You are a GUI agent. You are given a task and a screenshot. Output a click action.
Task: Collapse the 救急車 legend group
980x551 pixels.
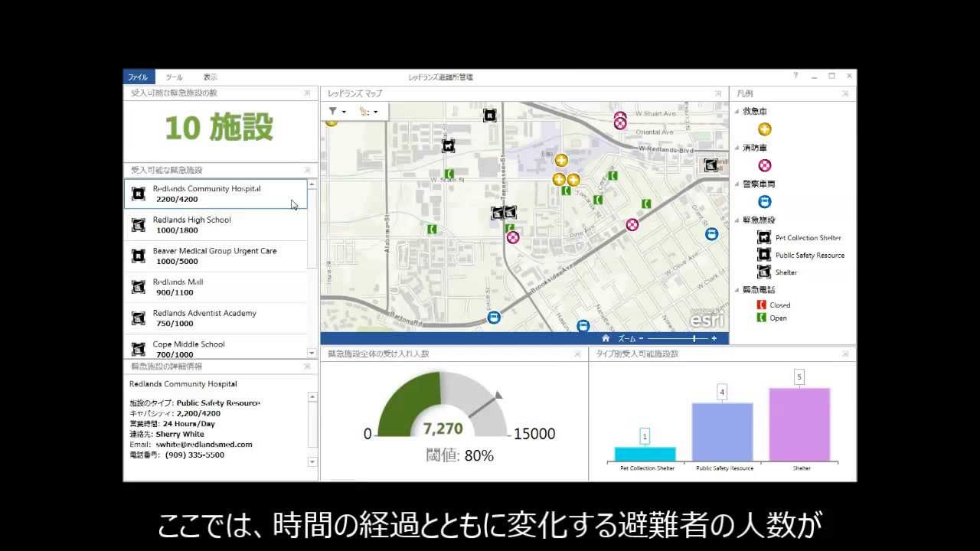click(x=737, y=112)
